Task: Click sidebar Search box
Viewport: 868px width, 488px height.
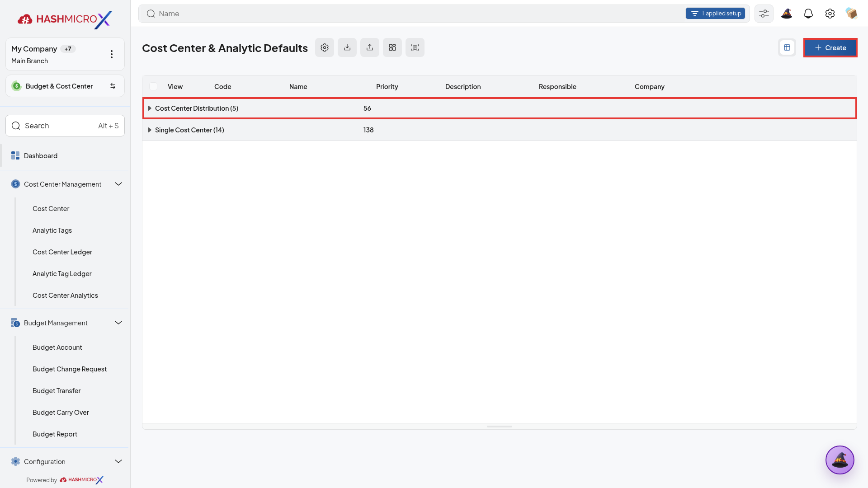Action: click(x=65, y=126)
